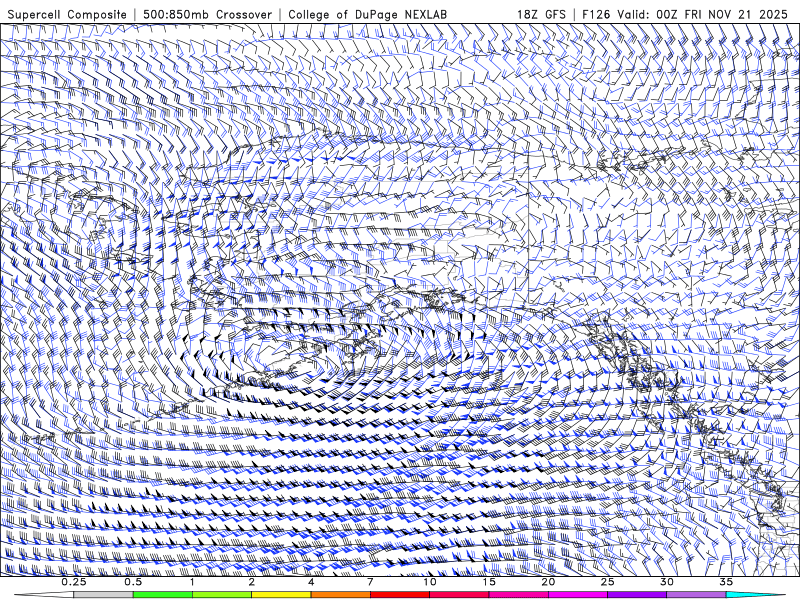Click the legend value 20
The image size is (800, 600).
(548, 582)
